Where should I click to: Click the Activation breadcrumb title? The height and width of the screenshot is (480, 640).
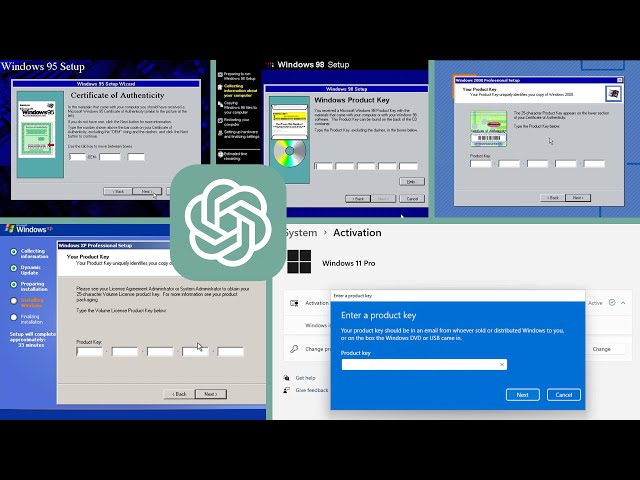[357, 233]
